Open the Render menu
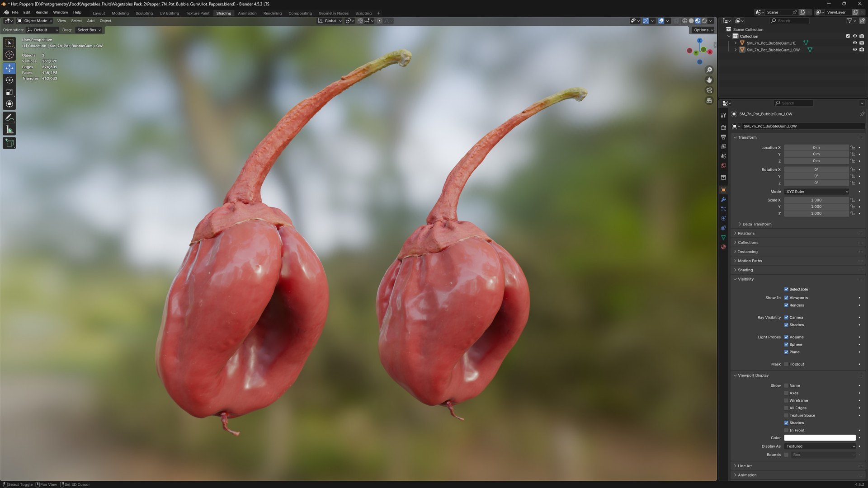This screenshot has width=868, height=488. 42,12
